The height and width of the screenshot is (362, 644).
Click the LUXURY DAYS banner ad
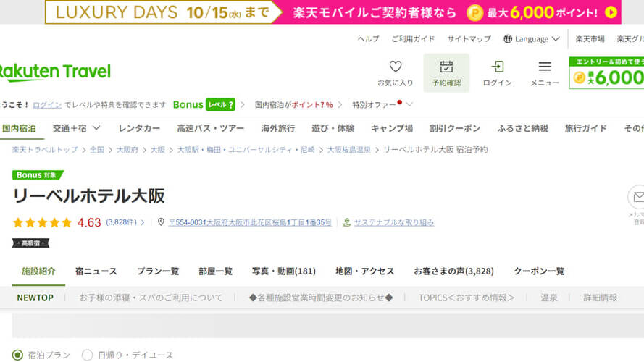pos(333,12)
